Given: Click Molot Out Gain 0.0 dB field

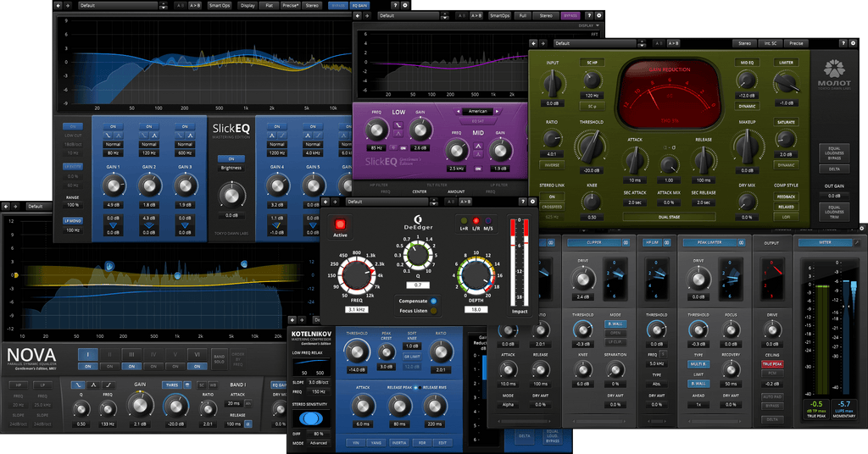Looking at the screenshot, I should (834, 195).
